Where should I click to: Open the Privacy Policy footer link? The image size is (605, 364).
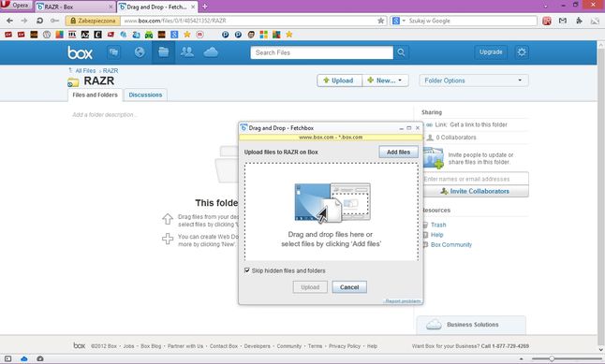(345, 346)
